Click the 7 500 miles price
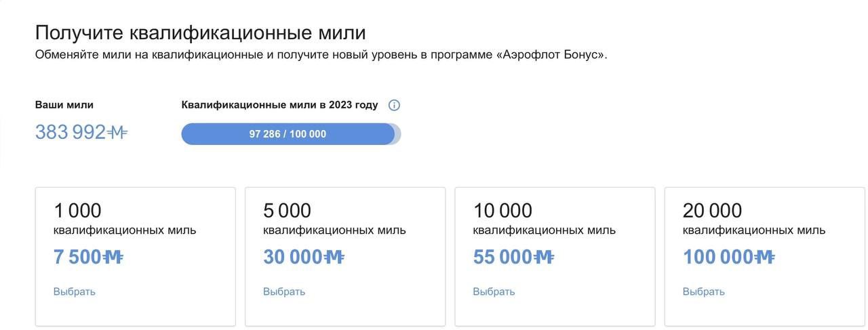The image size is (868, 330). [x=77, y=257]
